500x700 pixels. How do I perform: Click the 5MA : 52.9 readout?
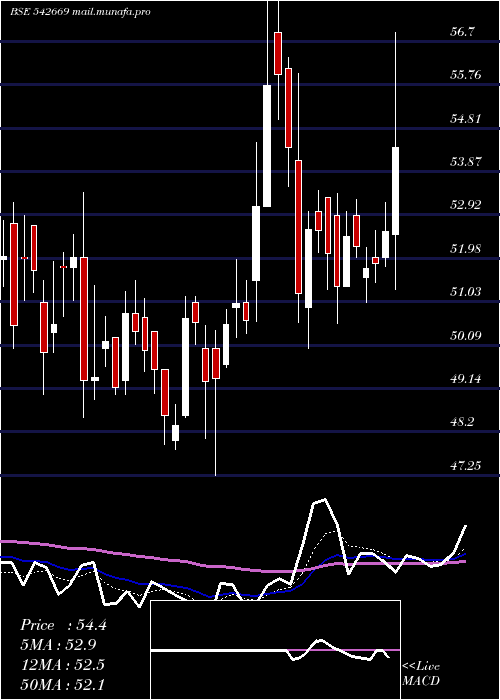58,645
